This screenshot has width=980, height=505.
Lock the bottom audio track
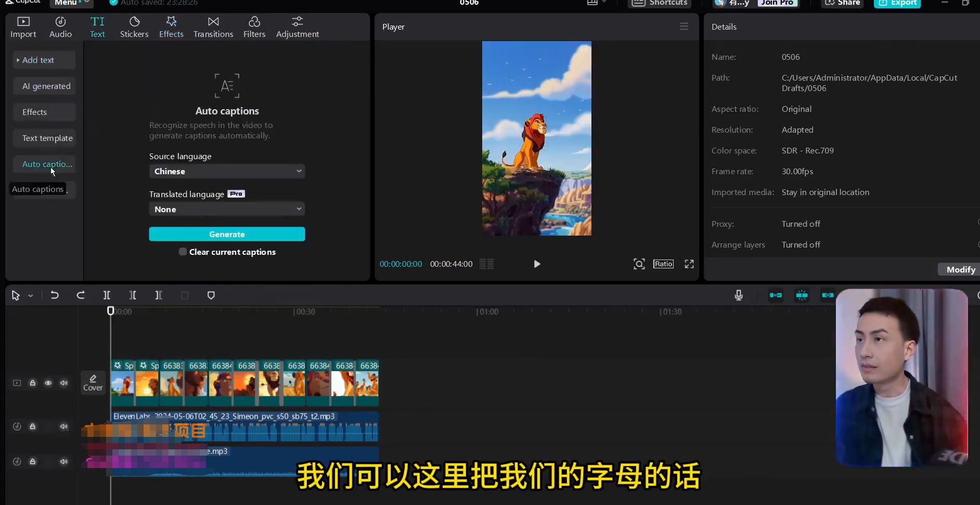32,461
